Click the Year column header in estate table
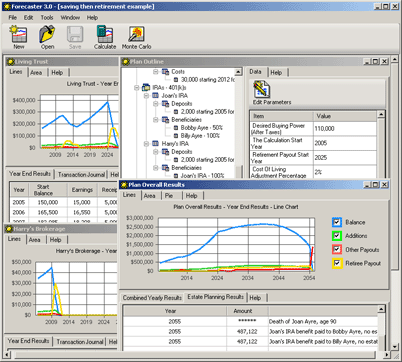 [x=174, y=311]
